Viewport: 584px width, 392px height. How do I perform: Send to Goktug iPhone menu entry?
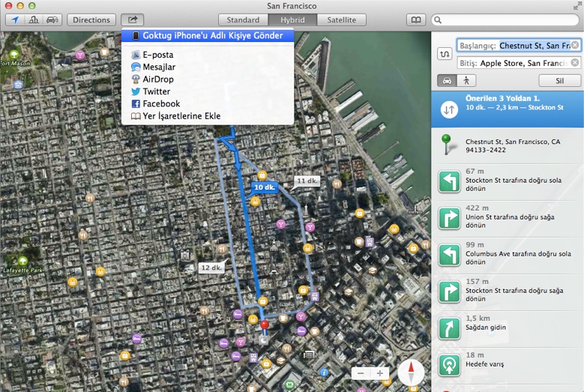point(208,35)
